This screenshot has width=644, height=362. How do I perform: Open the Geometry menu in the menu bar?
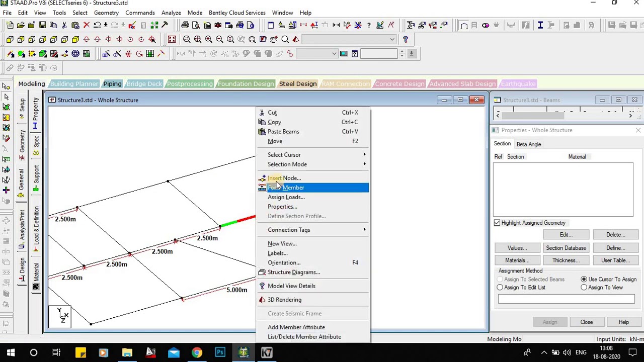[106, 13]
